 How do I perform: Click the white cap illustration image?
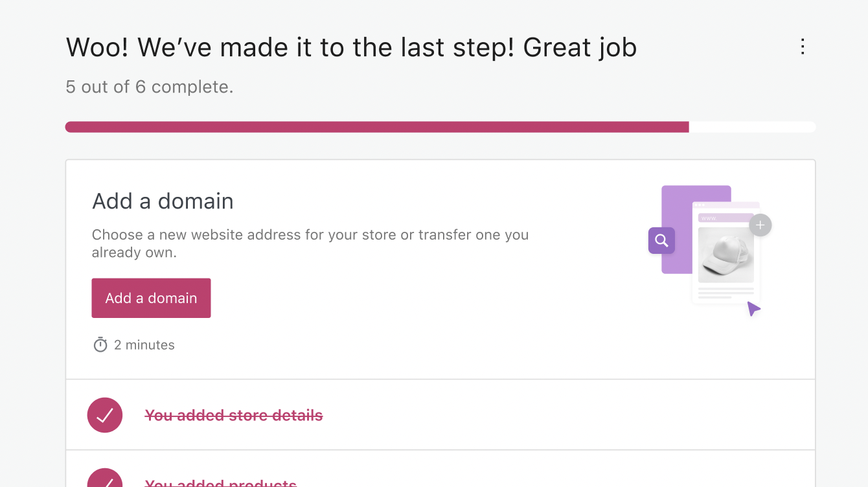(726, 256)
